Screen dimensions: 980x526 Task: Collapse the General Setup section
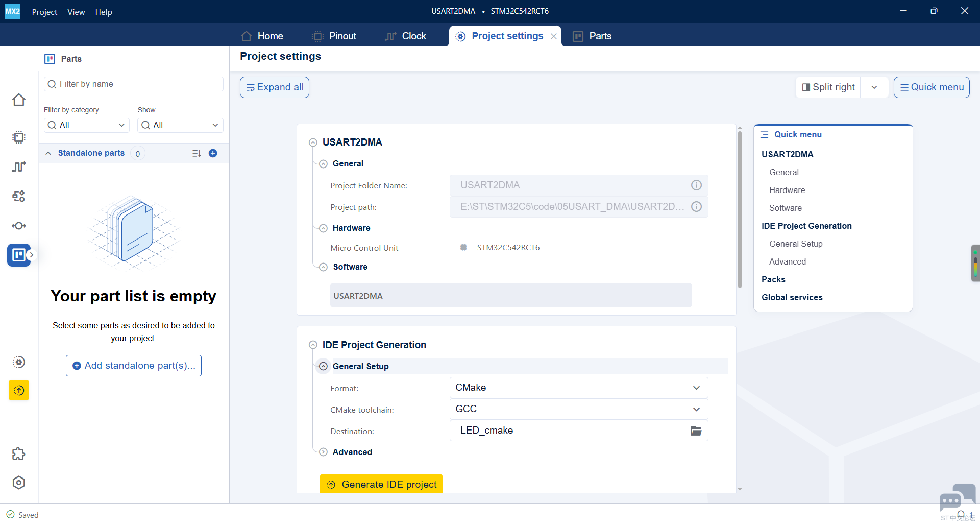click(323, 366)
